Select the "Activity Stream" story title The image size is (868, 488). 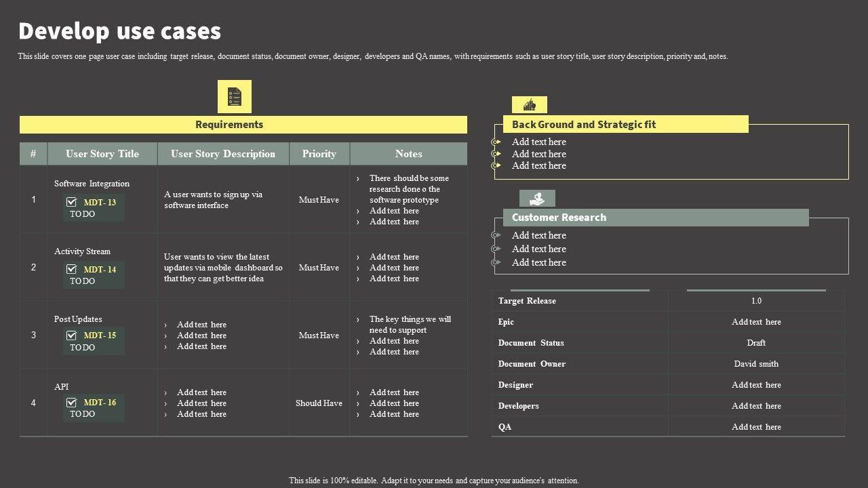point(82,251)
